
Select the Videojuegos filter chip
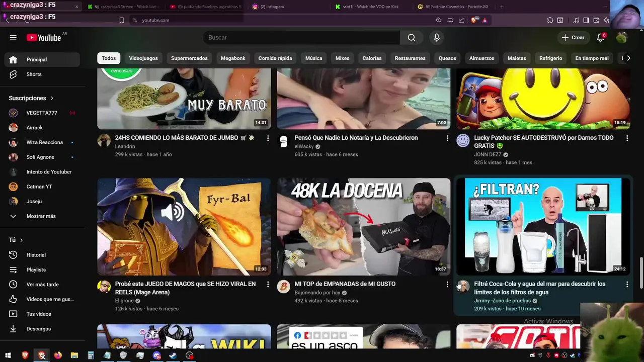[x=143, y=58]
